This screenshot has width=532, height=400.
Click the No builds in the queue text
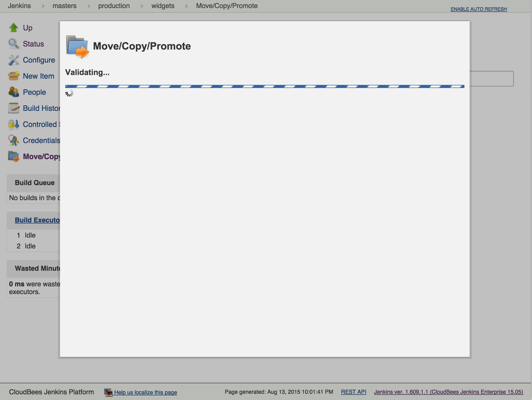coord(35,198)
